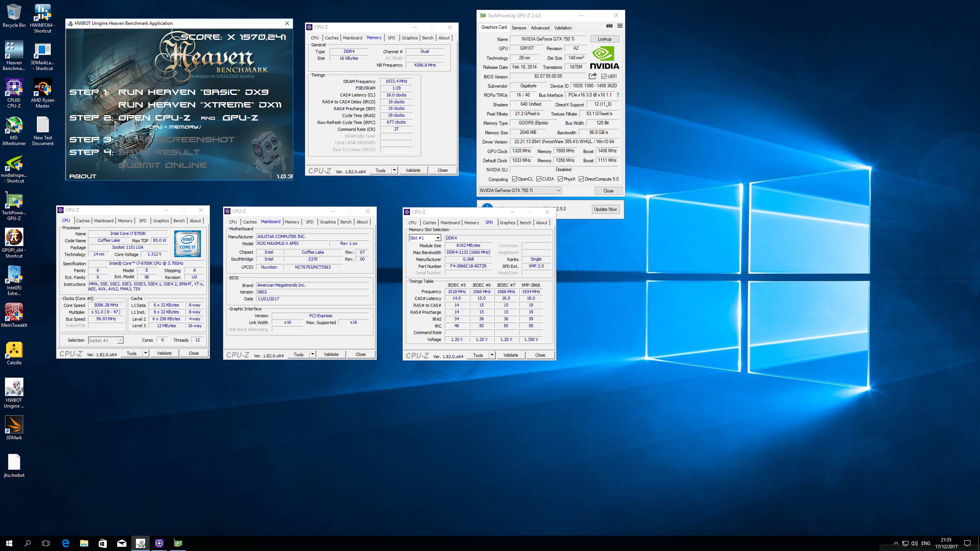
Task: Select MemTweakIt desktop icon
Action: tap(14, 316)
